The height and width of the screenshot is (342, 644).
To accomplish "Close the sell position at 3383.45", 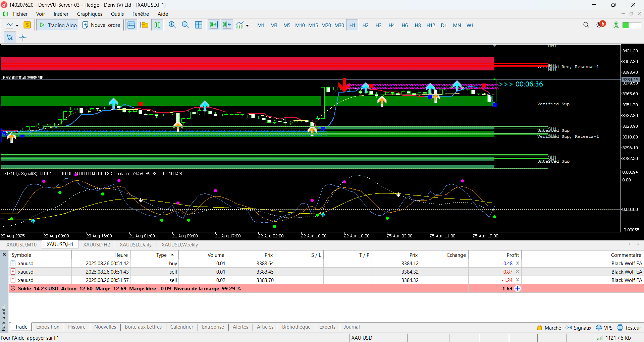I will (518, 272).
